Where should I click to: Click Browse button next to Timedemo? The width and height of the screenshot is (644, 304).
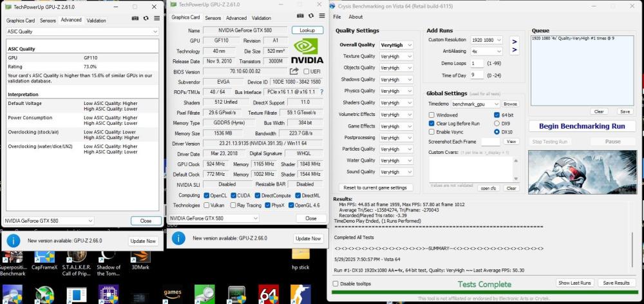(510, 104)
